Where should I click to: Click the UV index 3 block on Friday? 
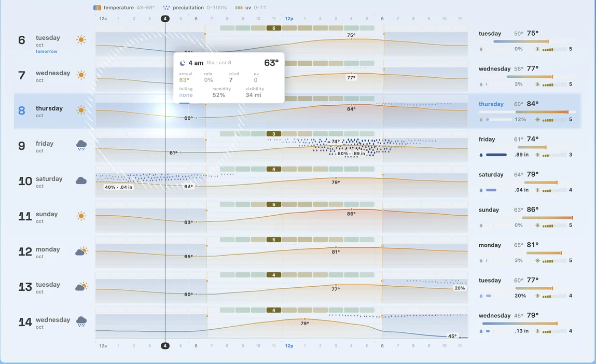[274, 134]
